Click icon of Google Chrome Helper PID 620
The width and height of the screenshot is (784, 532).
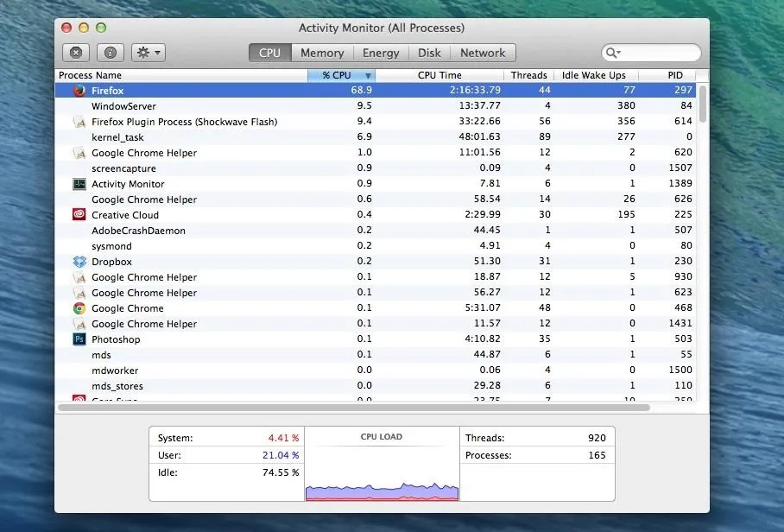79,153
